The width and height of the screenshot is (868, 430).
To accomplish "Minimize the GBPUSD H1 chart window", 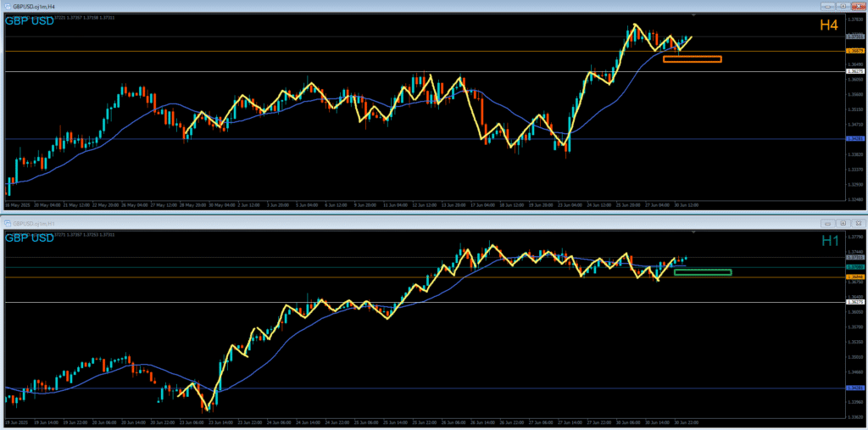I will point(828,223).
